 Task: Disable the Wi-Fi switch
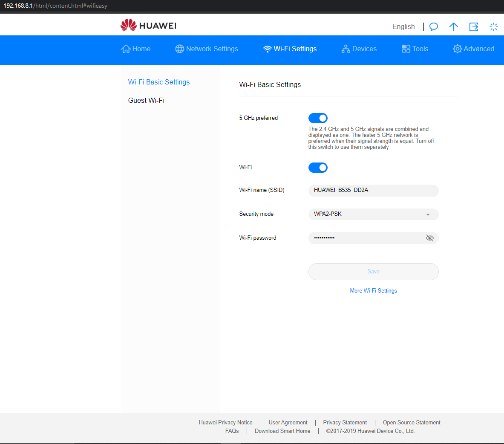[x=318, y=168]
